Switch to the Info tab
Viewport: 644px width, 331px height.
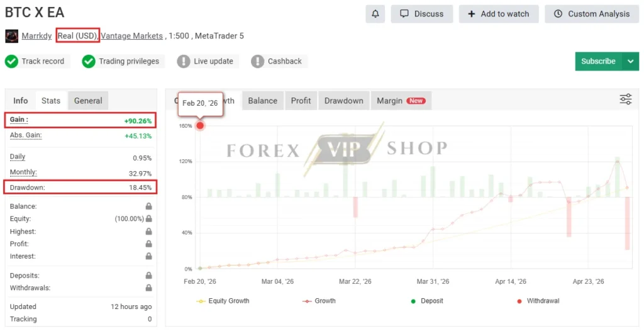[x=21, y=101]
